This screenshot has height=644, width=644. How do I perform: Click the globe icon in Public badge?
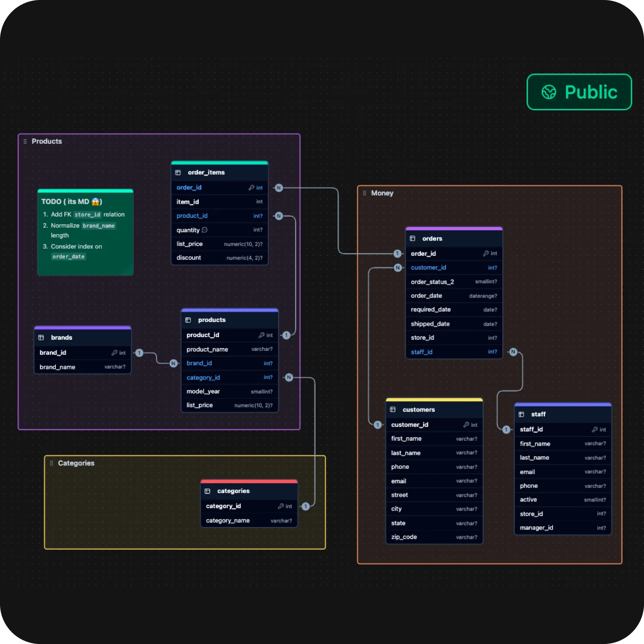click(549, 92)
